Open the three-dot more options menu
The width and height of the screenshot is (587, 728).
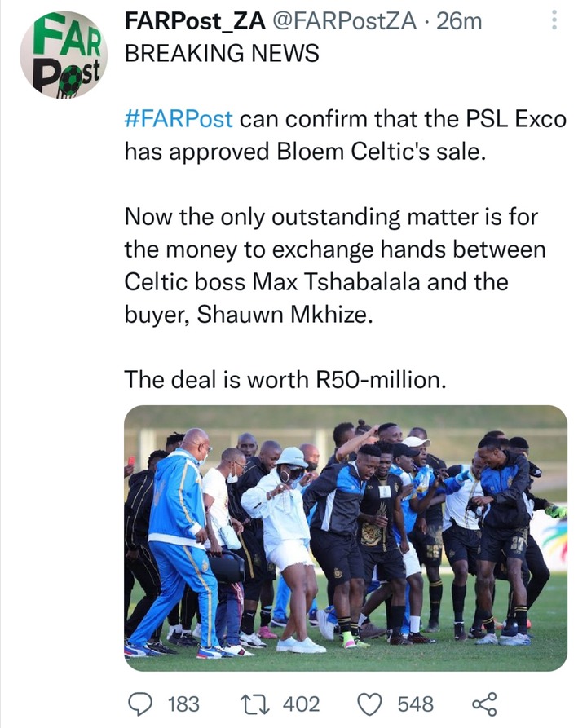tap(554, 21)
